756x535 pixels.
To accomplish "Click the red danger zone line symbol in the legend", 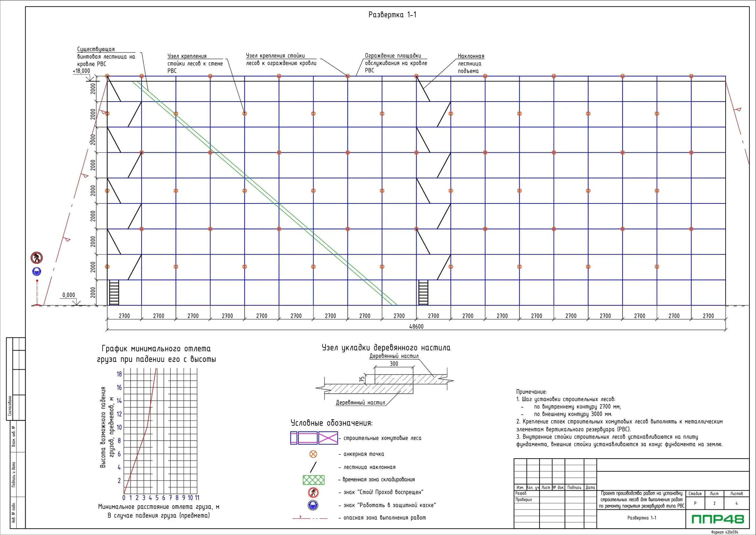I will click(310, 518).
